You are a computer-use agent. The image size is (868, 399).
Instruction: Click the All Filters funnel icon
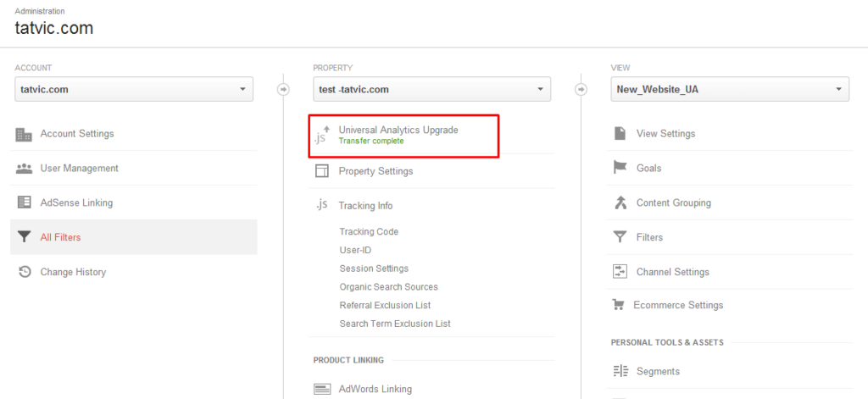point(24,237)
